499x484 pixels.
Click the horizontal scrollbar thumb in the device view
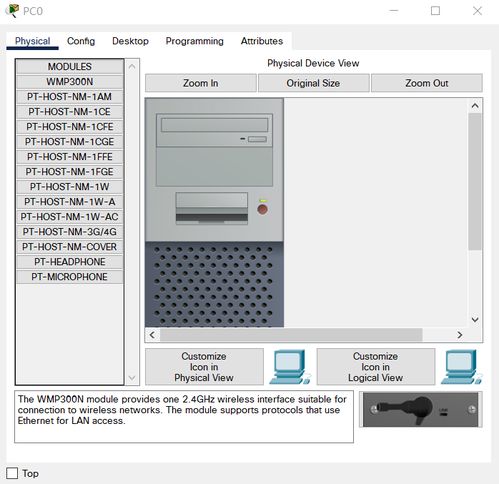coord(291,335)
